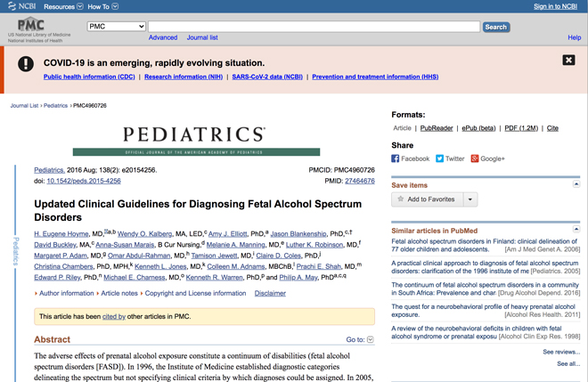Expand Author information section

tap(64, 293)
